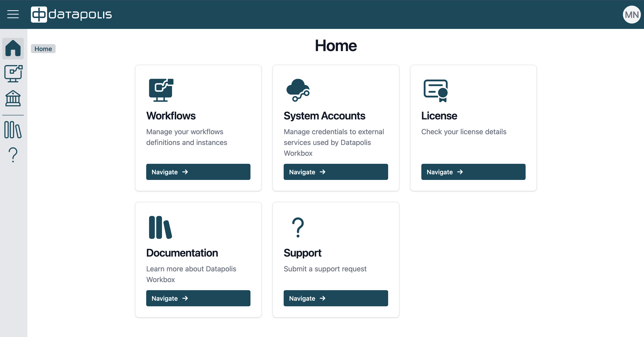644x337 pixels.
Task: Click the System Accounts cloud icon
Action: click(298, 90)
